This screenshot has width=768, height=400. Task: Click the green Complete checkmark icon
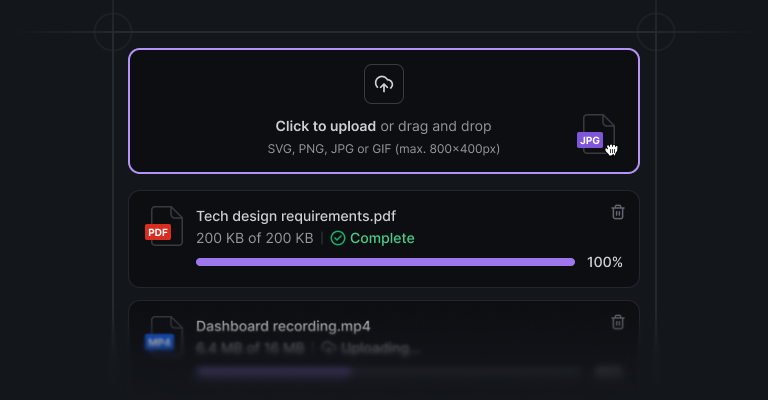[338, 238]
